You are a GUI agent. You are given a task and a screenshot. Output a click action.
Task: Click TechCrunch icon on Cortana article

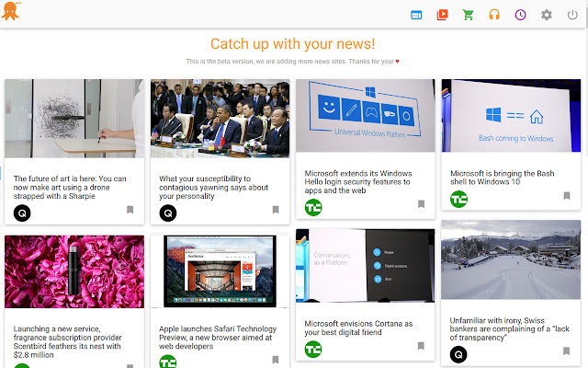pos(313,350)
